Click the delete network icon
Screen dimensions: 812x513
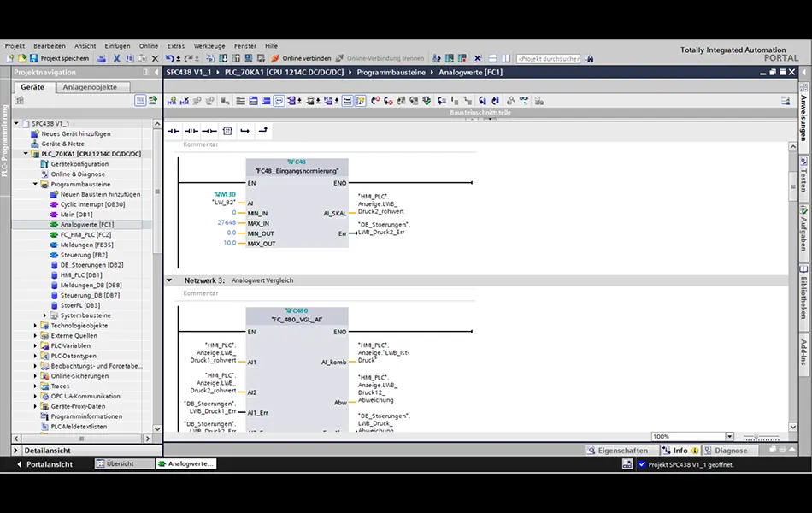point(185,101)
